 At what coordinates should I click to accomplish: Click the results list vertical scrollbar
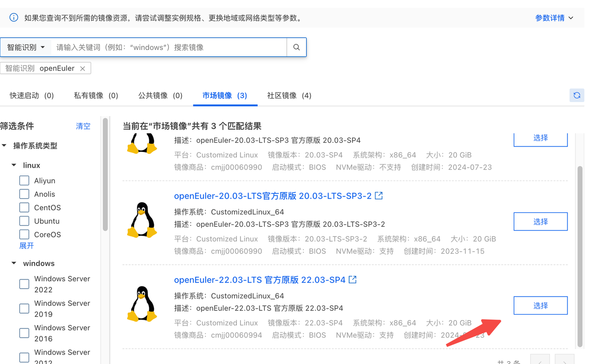click(580, 256)
